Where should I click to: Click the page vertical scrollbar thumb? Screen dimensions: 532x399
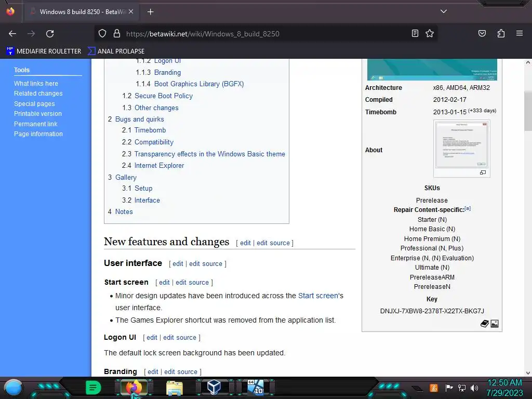528,111
